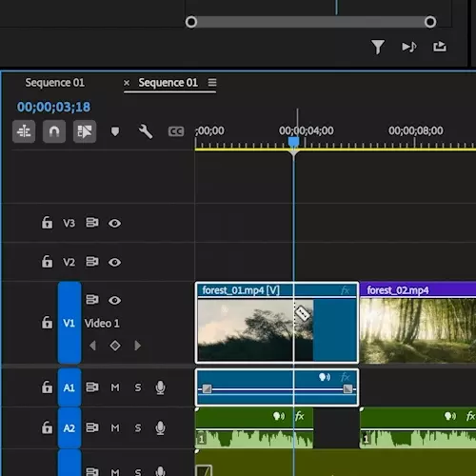Viewport: 476px width, 476px height.
Task: Switch to the first Sequence 01 tab
Action: click(x=55, y=83)
